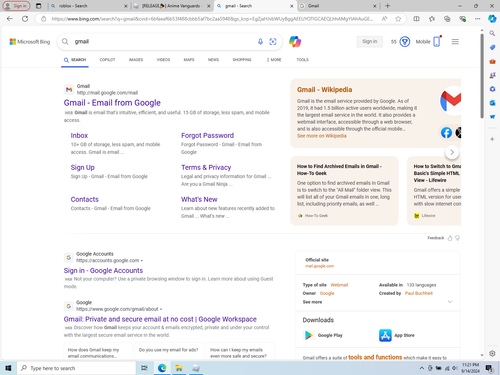This screenshot has width=500, height=375.
Task: Open Gmail - Email from Google result
Action: point(112,103)
